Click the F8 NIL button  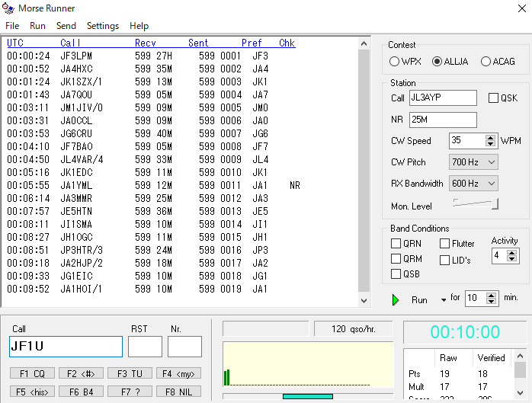(x=178, y=392)
